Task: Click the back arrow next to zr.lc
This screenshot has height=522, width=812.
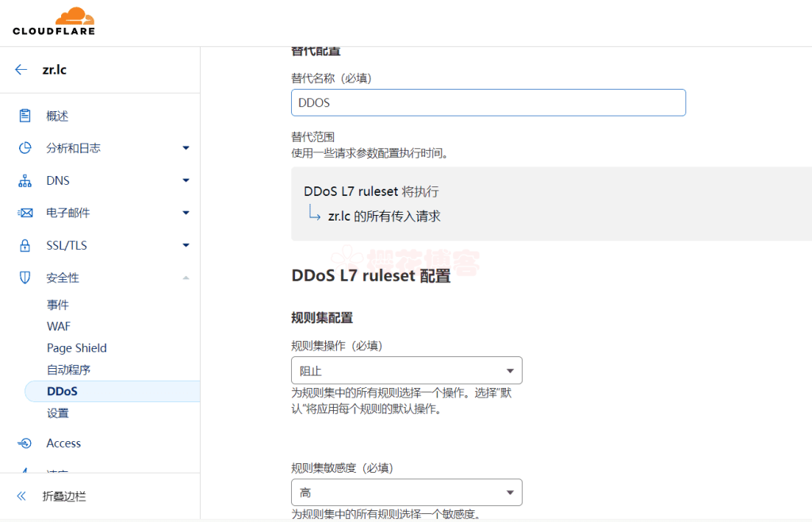Action: coord(21,70)
